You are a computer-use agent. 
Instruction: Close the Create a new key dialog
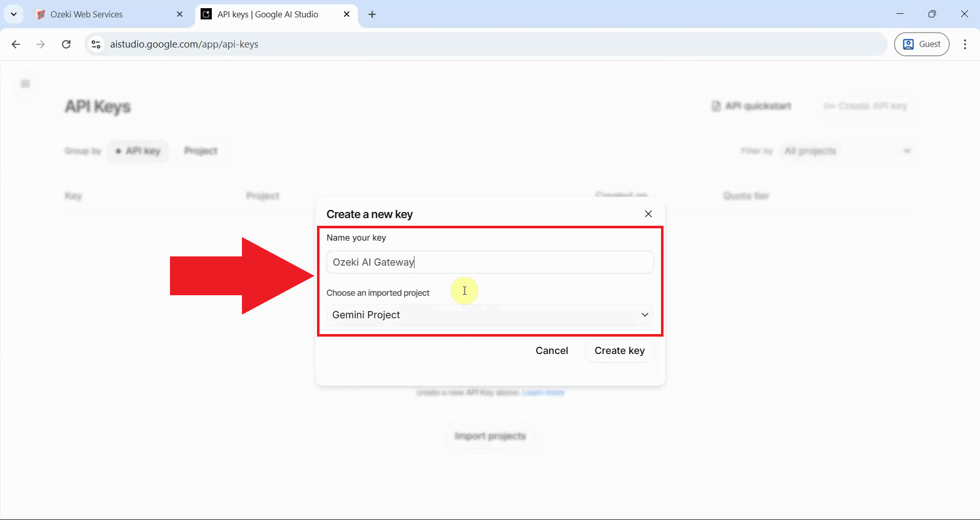click(648, 214)
